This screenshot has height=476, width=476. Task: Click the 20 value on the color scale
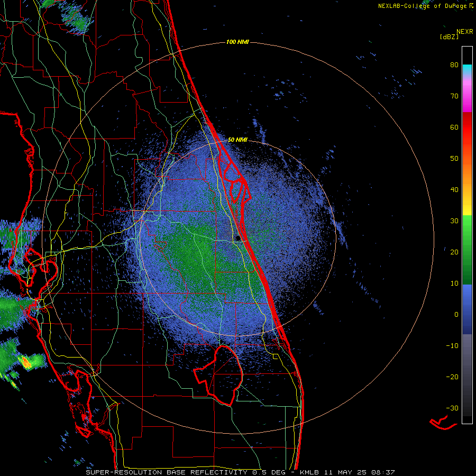[454, 252]
